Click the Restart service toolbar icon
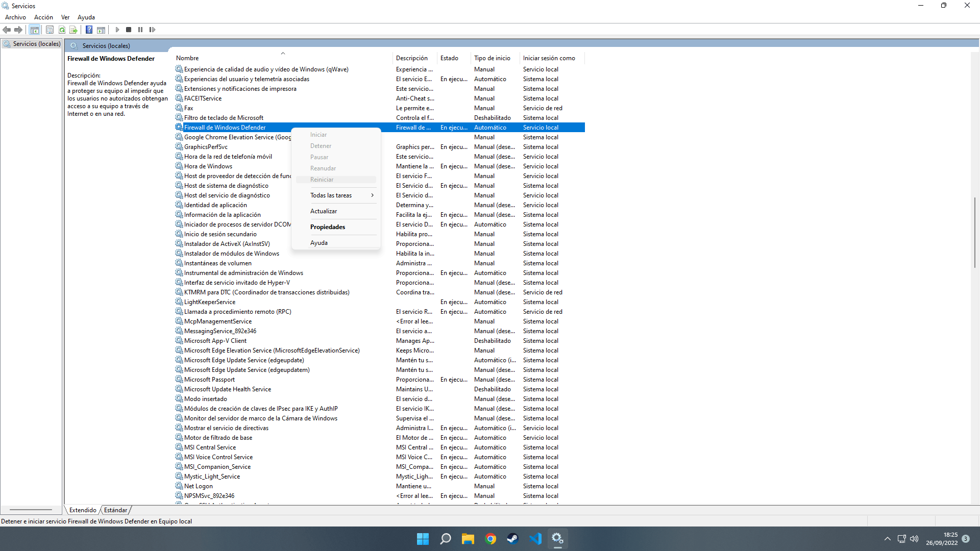 click(x=152, y=30)
